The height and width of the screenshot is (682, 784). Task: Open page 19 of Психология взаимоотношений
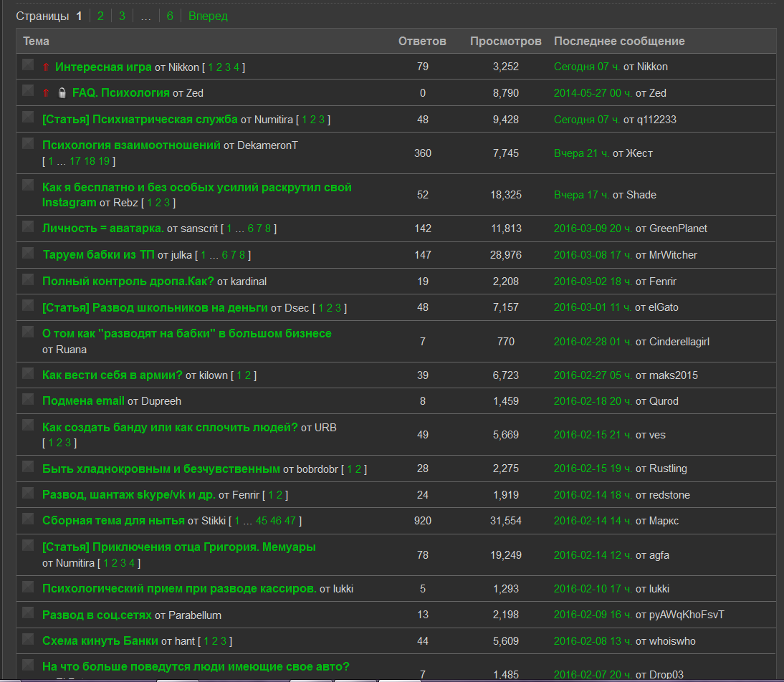(104, 161)
